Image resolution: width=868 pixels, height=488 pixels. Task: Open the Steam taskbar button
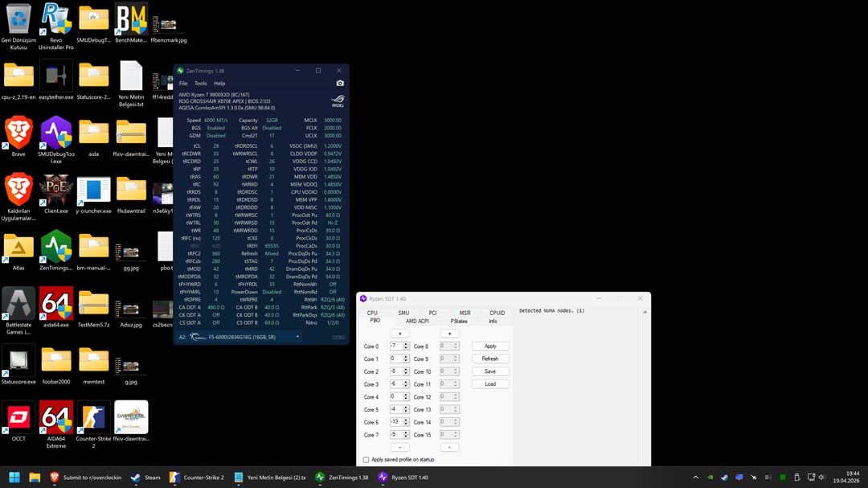(x=145, y=477)
